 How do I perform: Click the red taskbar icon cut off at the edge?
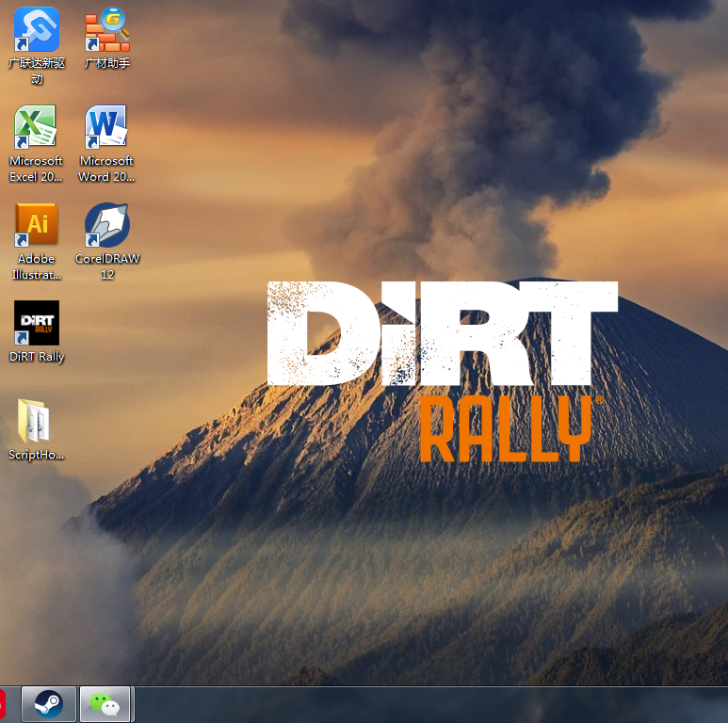click(x=2, y=704)
